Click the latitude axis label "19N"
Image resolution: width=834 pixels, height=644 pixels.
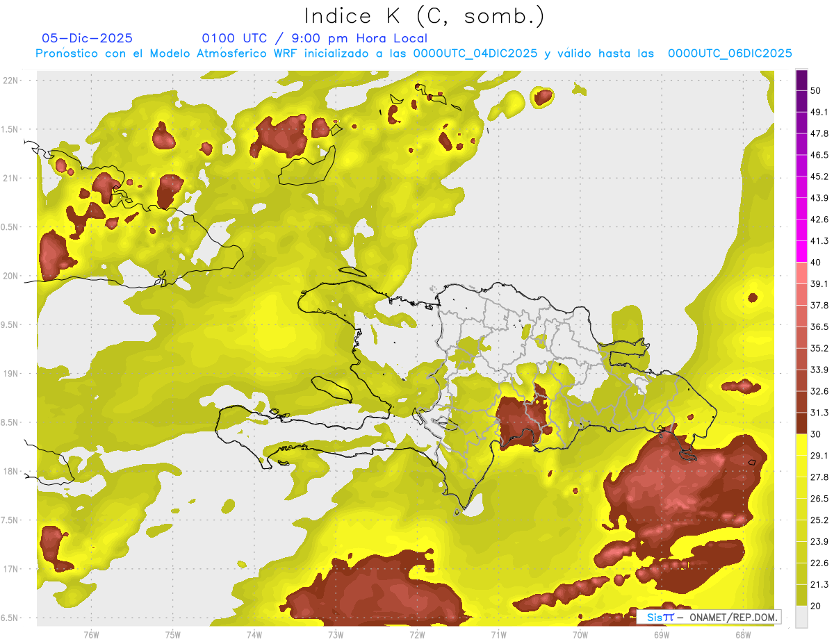(11, 374)
